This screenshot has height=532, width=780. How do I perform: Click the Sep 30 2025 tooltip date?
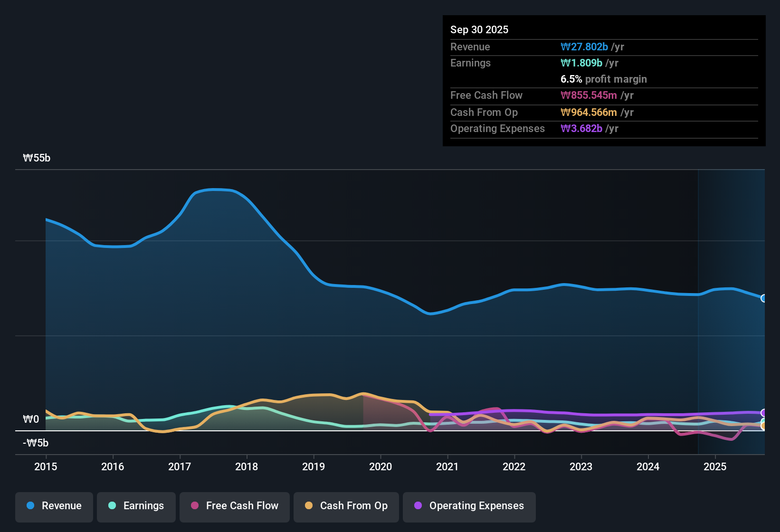479,29
